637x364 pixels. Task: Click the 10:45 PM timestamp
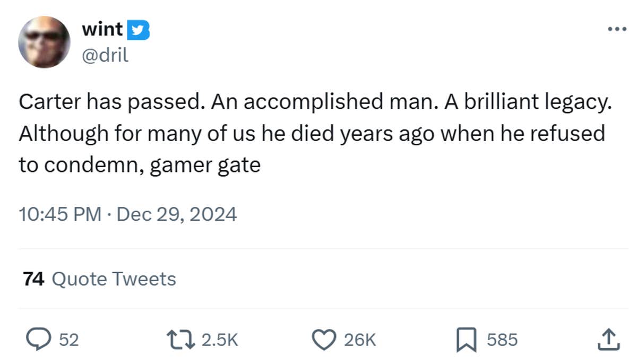(61, 214)
